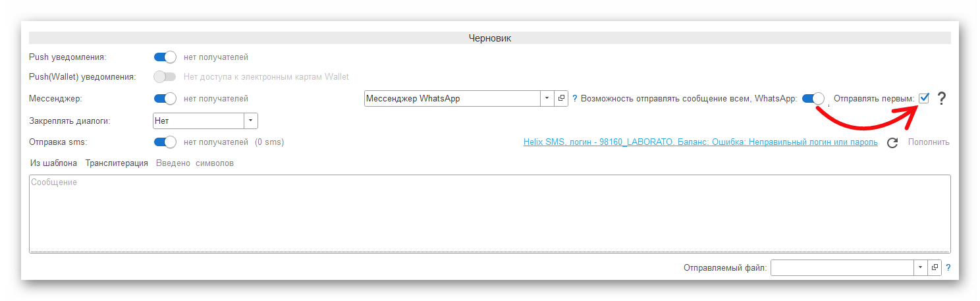Click the open-form icon beside Отправляемый файл
This screenshot has height=301, width=980.
pyautogui.click(x=934, y=267)
